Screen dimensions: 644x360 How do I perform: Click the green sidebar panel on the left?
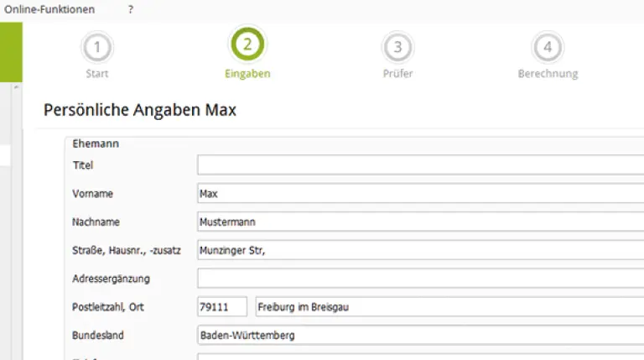(10, 52)
